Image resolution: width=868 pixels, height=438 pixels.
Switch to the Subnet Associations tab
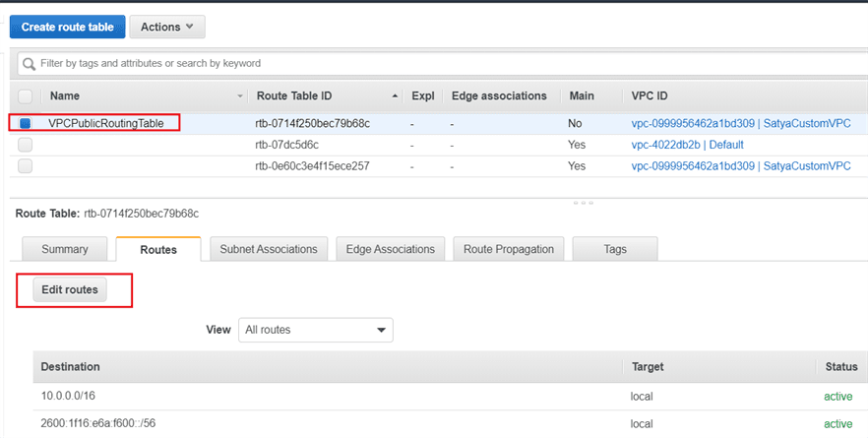(269, 250)
